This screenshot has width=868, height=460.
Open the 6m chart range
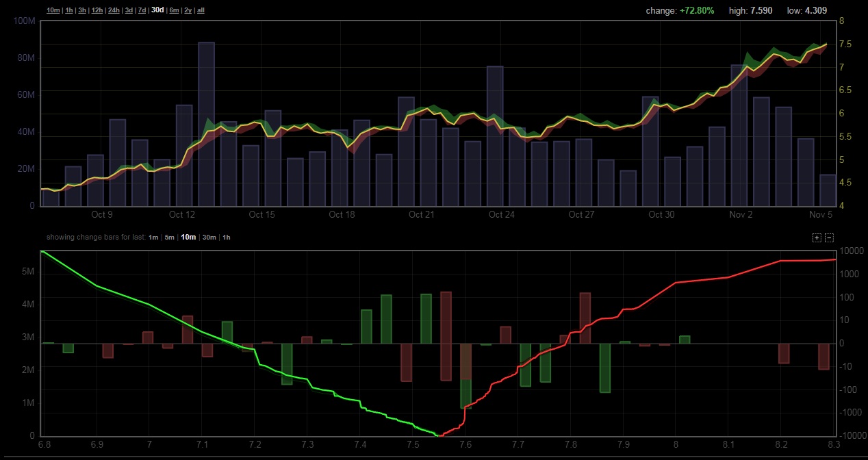pyautogui.click(x=174, y=10)
